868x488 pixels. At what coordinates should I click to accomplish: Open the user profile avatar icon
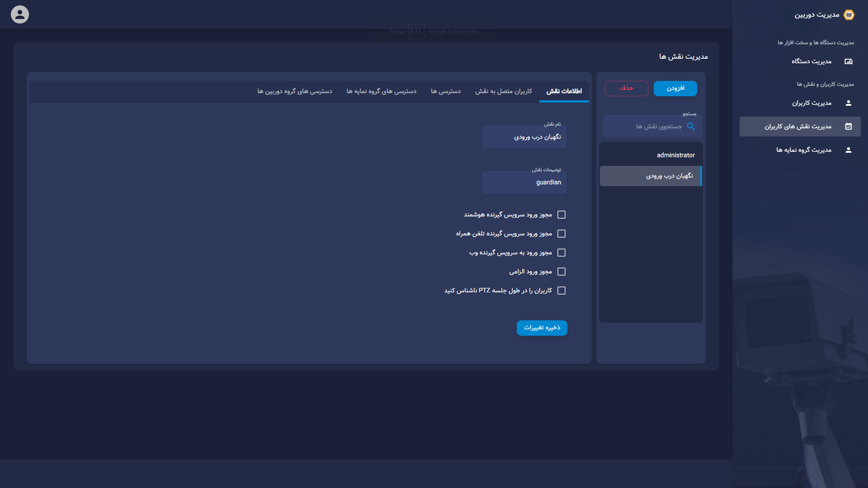tap(20, 14)
